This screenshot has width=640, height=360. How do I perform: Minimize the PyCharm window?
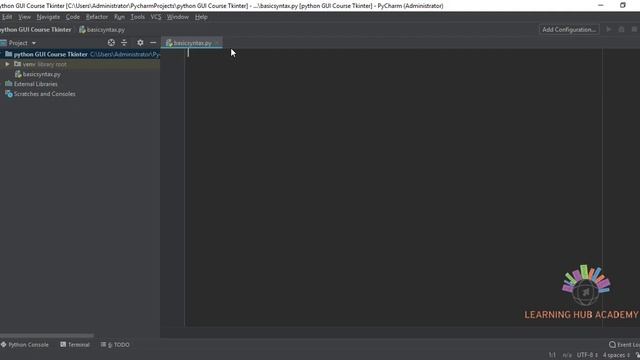point(600,5)
